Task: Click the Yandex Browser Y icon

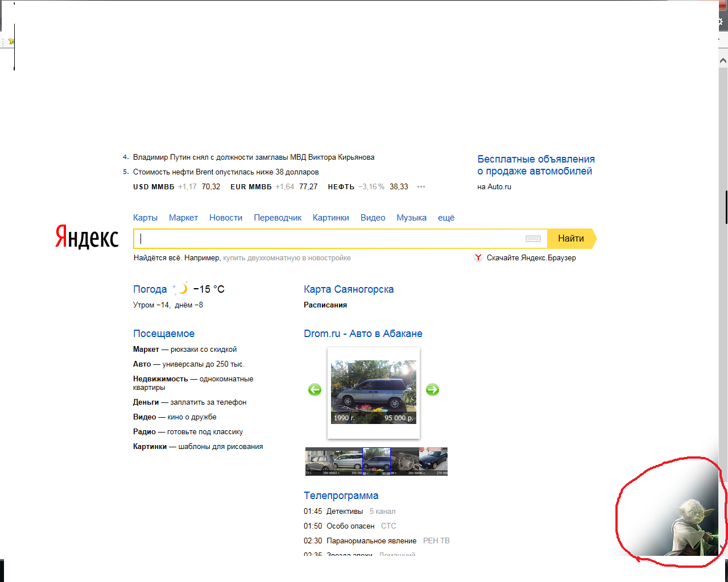Action: (478, 257)
